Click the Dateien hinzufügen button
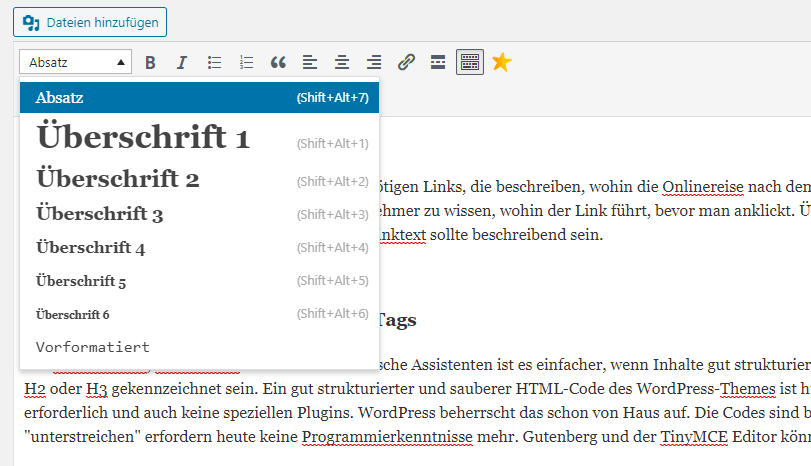Image resolution: width=811 pixels, height=466 pixels. tap(90, 22)
